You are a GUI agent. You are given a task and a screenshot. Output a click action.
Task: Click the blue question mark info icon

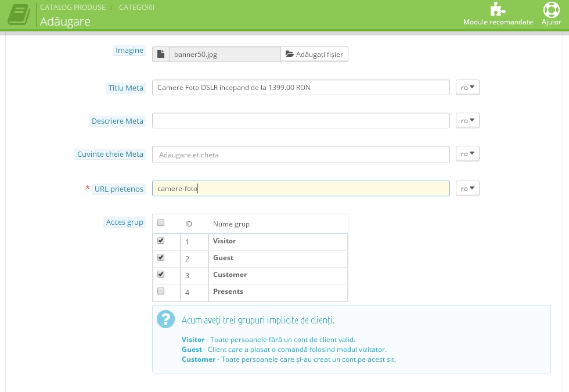(x=166, y=319)
